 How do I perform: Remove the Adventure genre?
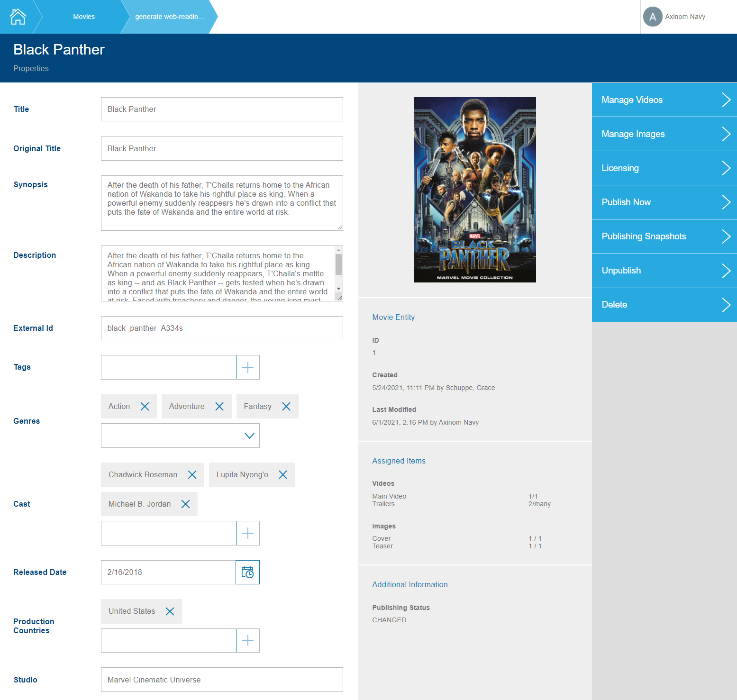219,406
